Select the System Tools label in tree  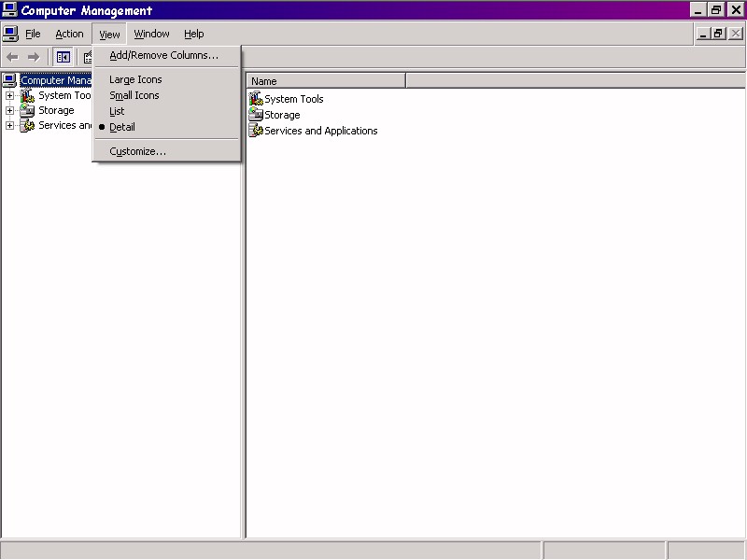(64, 96)
